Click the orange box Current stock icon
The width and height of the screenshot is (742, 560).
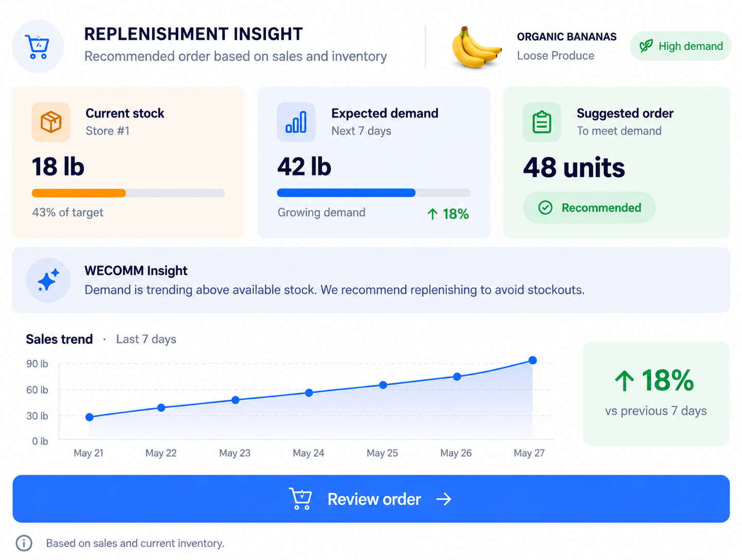(51, 122)
